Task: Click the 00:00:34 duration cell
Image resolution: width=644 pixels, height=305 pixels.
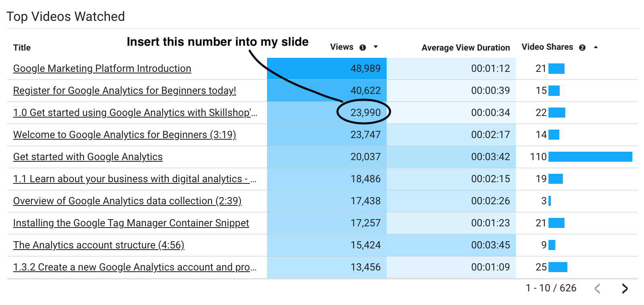Action: pos(451,113)
